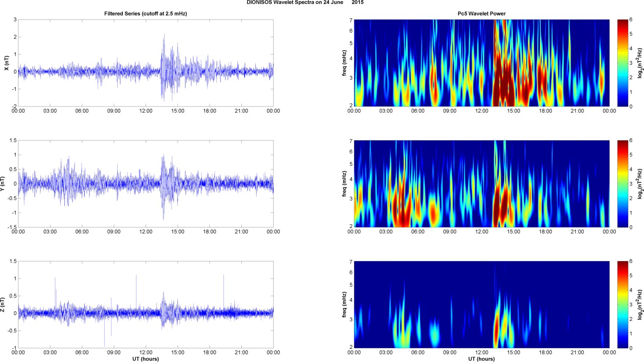The image size is (644, 362).
Task: Click the Y component filtered time series plot
Action: [x=146, y=184]
